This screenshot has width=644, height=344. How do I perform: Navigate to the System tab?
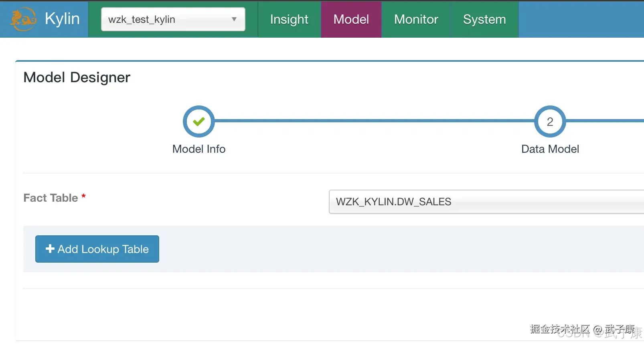tap(484, 19)
